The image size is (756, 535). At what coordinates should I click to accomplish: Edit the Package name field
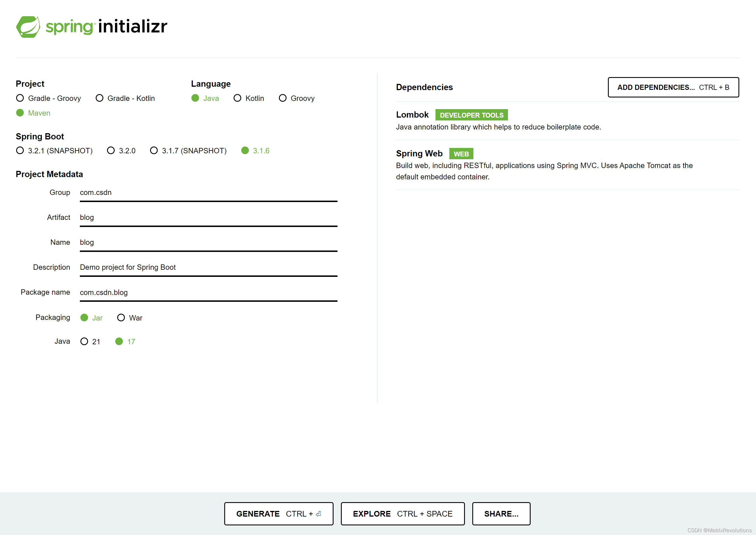[208, 292]
